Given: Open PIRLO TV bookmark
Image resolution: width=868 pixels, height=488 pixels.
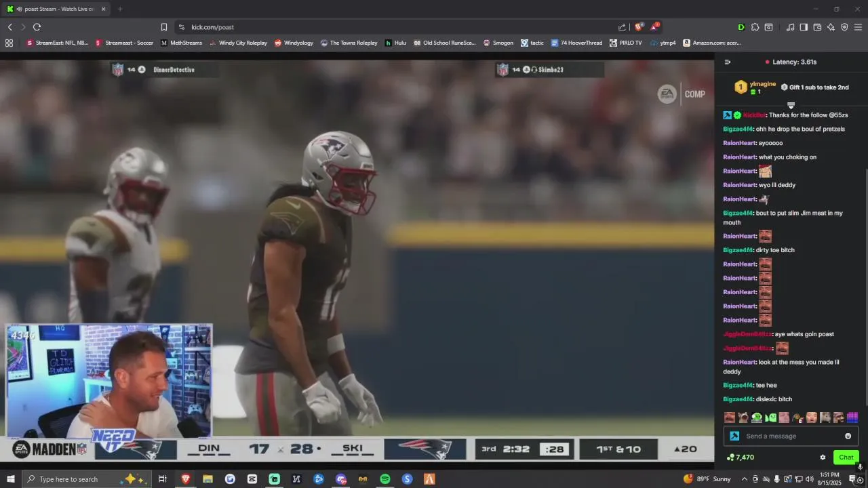Looking at the screenshot, I should tap(625, 43).
